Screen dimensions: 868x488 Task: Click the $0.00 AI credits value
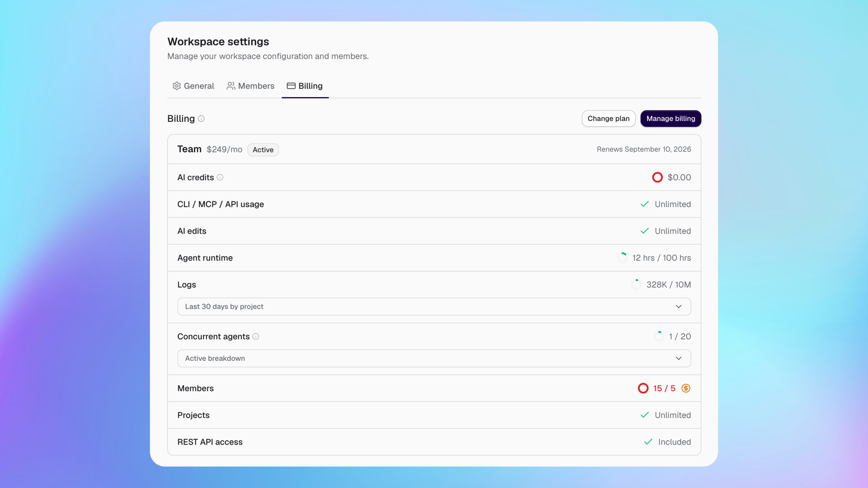point(679,177)
